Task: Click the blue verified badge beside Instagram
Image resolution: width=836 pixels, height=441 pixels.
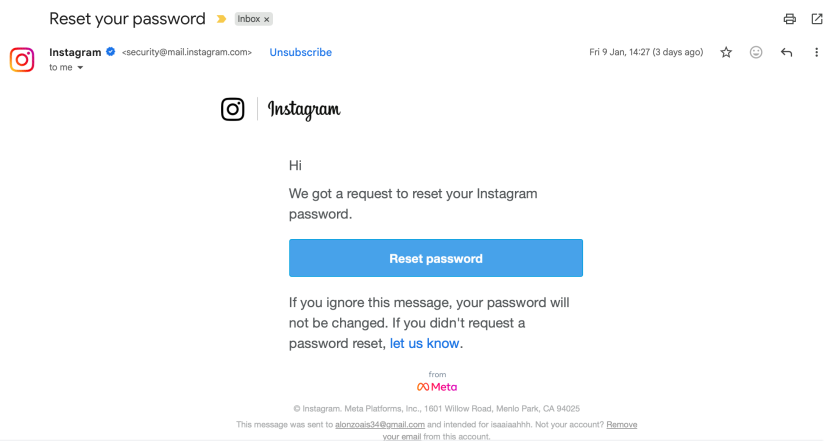Action: [111, 52]
